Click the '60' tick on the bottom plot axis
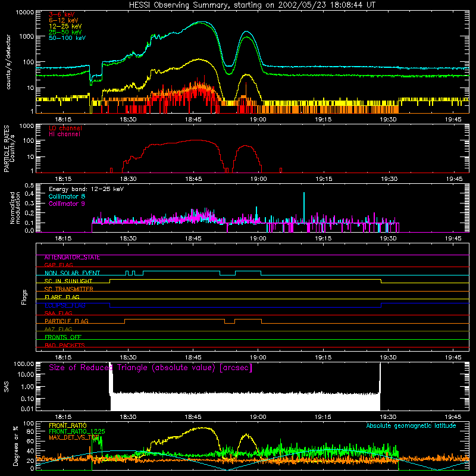The image size is (476, 476). (30, 441)
